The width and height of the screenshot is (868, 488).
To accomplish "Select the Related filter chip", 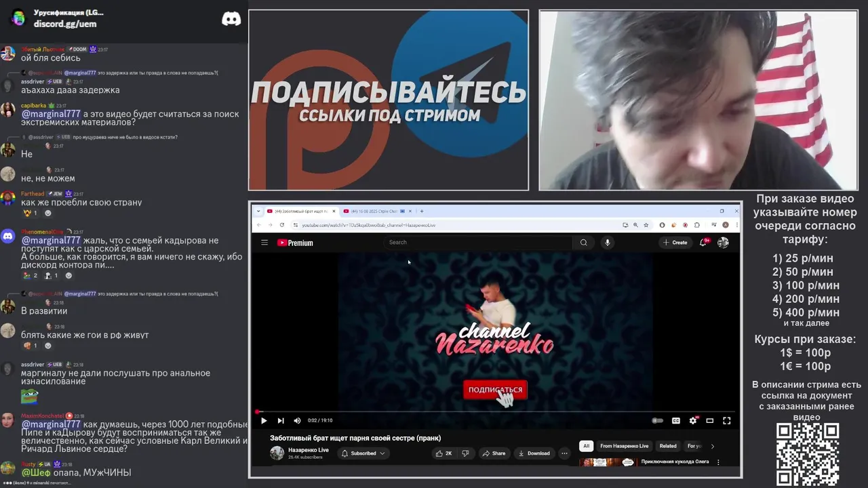I will point(668,446).
